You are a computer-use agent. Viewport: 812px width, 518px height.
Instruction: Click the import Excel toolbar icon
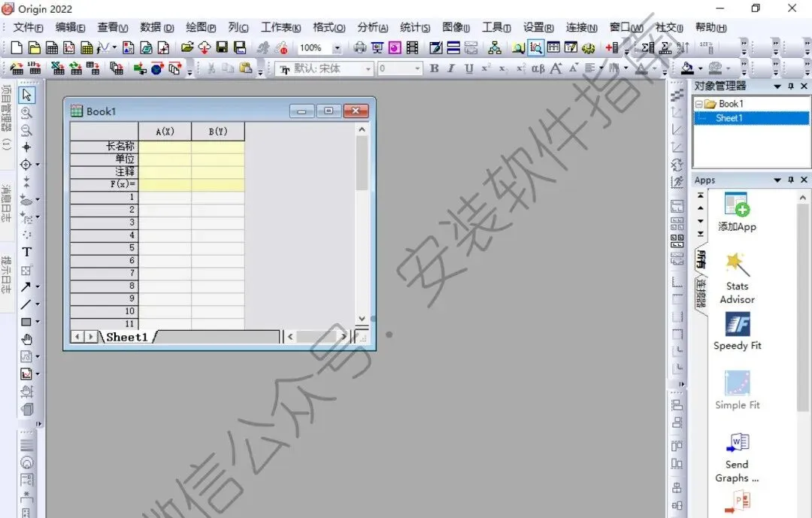coord(58,68)
